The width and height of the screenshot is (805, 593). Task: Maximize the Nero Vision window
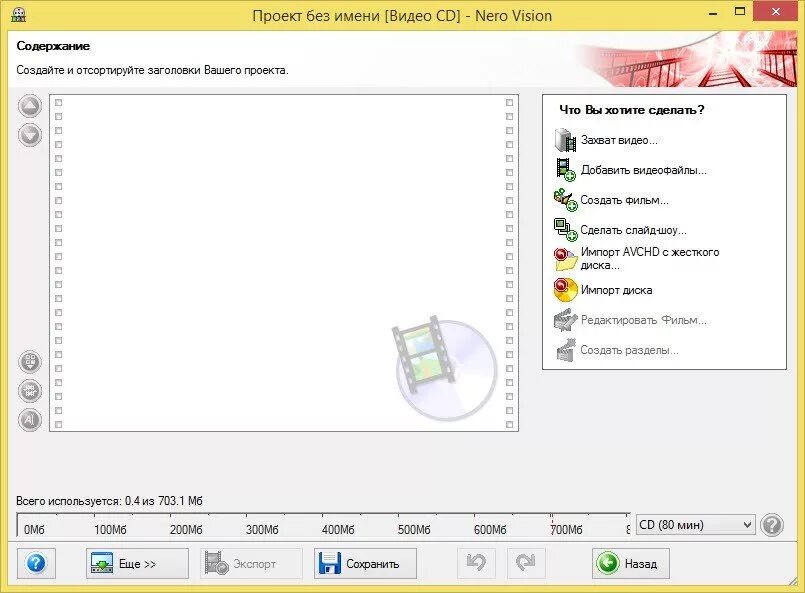click(x=740, y=12)
